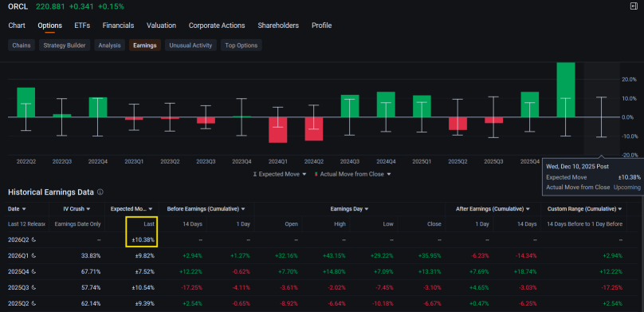Switch to the Shareholders tab
644x312 pixels.
pyautogui.click(x=278, y=26)
